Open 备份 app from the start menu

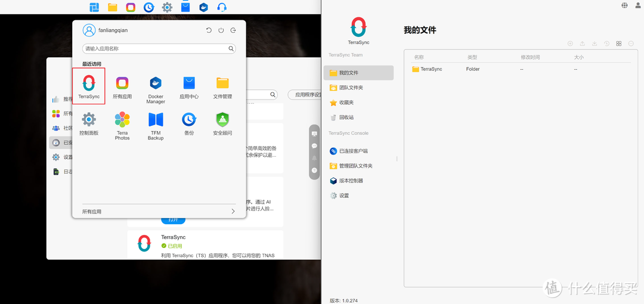point(189,123)
